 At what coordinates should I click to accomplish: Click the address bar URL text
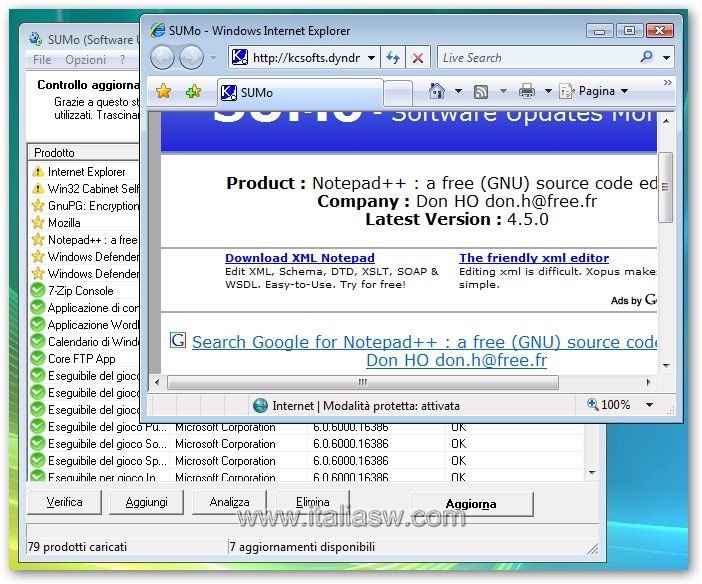[306, 58]
